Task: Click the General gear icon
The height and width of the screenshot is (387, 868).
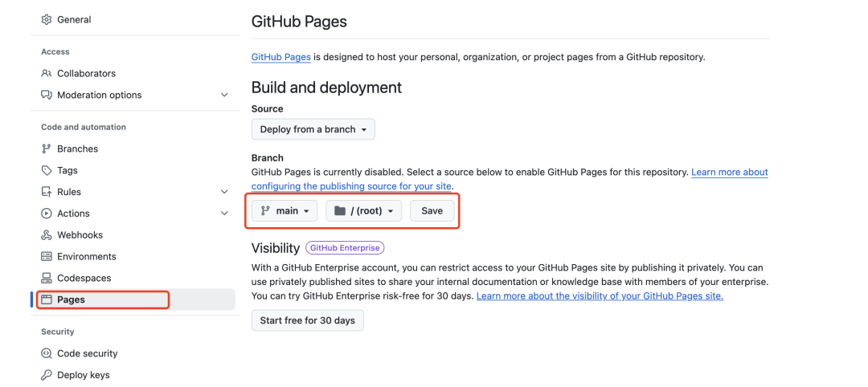Action: (x=47, y=20)
